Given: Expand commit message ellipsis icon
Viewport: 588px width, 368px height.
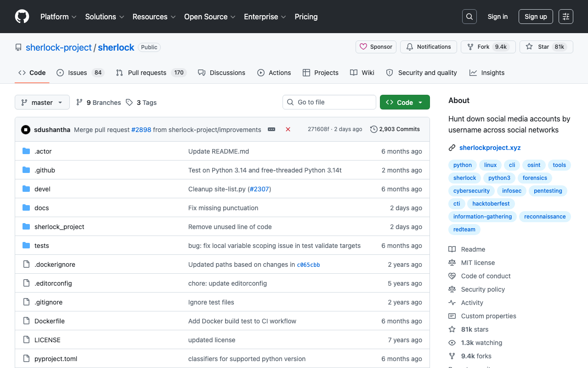Looking at the screenshot, I should [271, 130].
